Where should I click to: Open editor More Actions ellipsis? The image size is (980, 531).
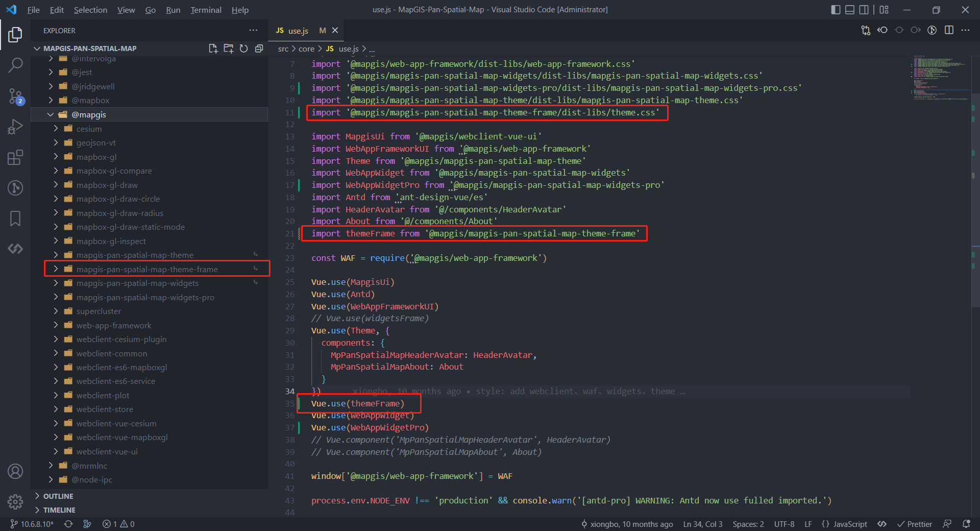click(965, 31)
